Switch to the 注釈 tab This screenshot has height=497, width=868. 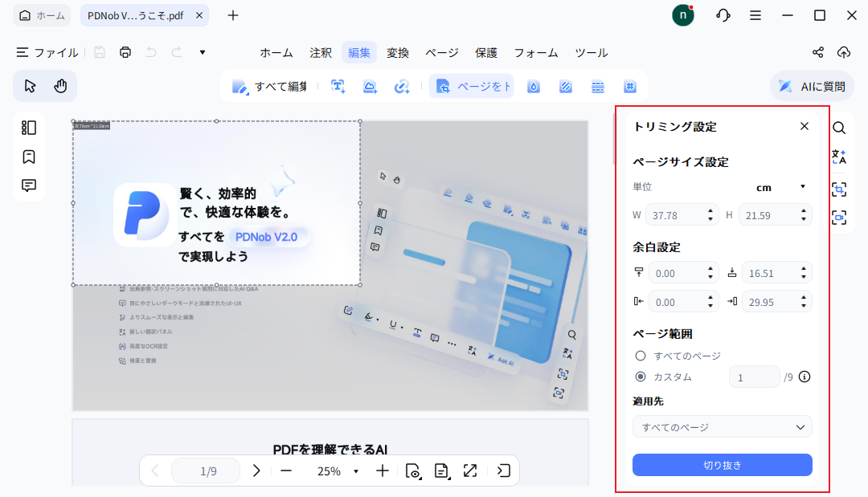[321, 53]
